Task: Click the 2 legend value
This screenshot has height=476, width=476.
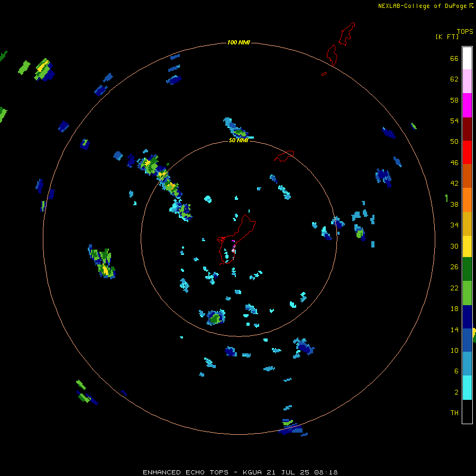Action: point(456,392)
